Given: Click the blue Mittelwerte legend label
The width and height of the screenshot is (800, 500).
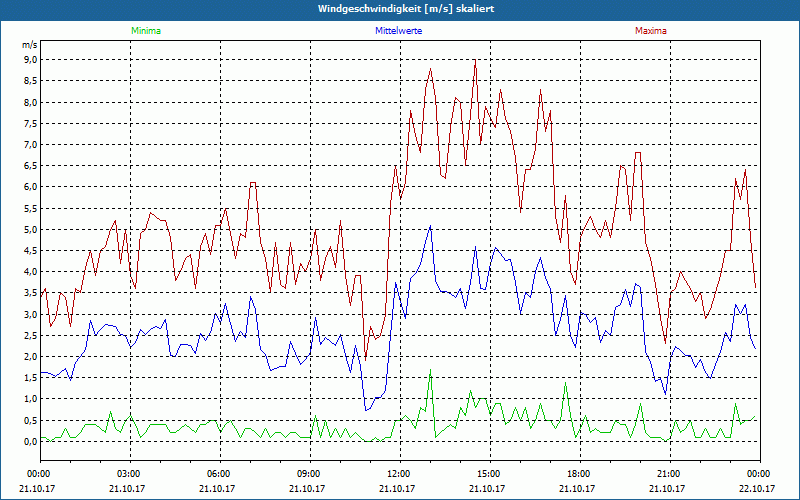Looking at the screenshot, I should 398,31.
